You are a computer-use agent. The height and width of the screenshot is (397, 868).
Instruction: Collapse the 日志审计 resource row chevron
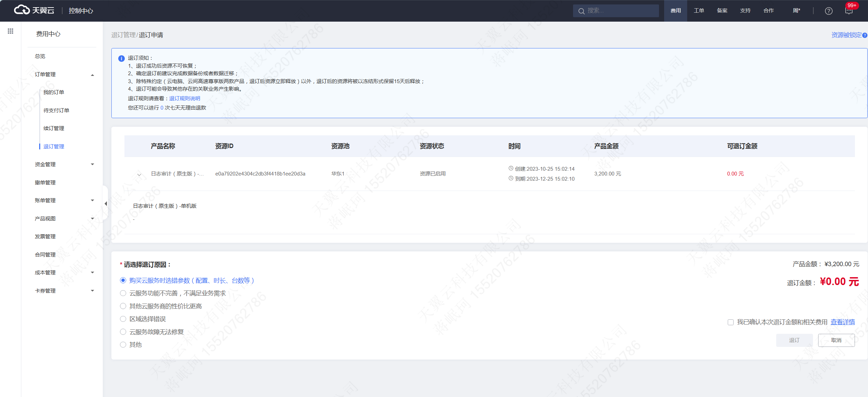pyautogui.click(x=139, y=174)
